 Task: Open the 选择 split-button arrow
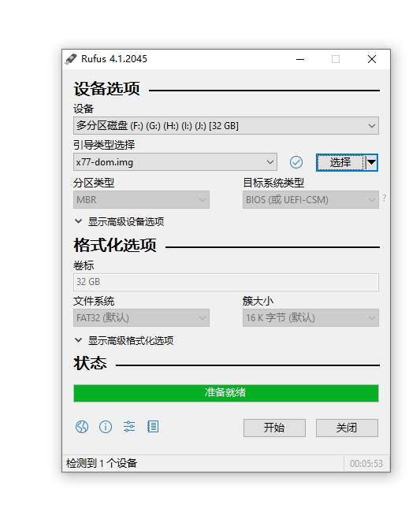click(x=371, y=162)
